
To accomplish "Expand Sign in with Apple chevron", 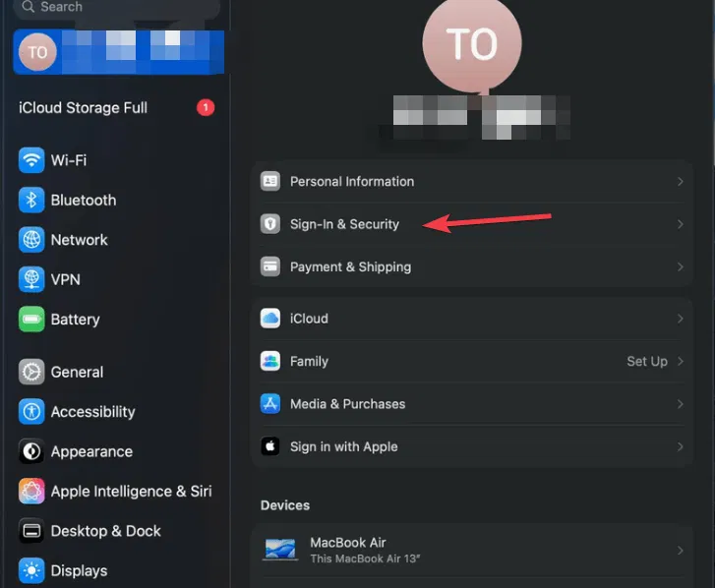I will pos(681,446).
